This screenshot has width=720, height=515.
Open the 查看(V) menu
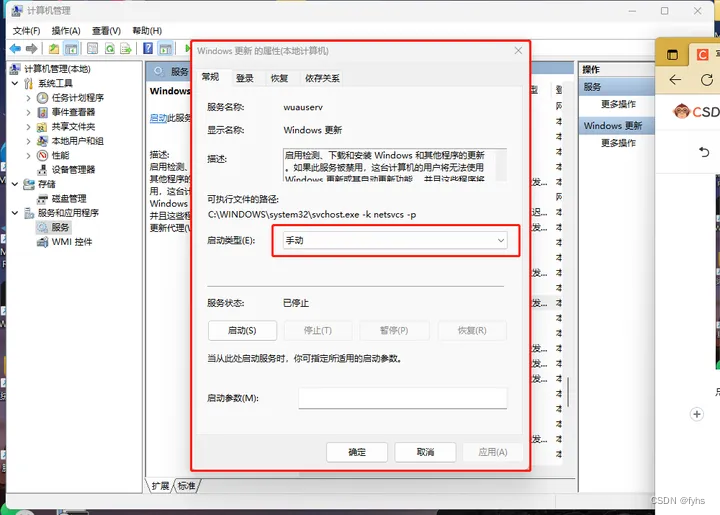tap(106, 31)
